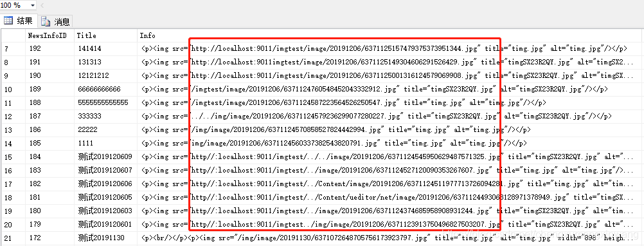Select Title cell 131313

click(x=105, y=62)
